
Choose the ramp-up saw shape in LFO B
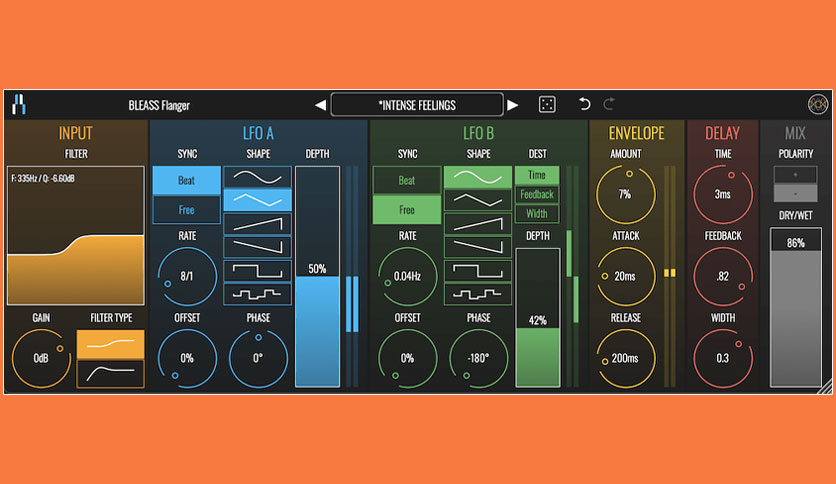[478, 224]
